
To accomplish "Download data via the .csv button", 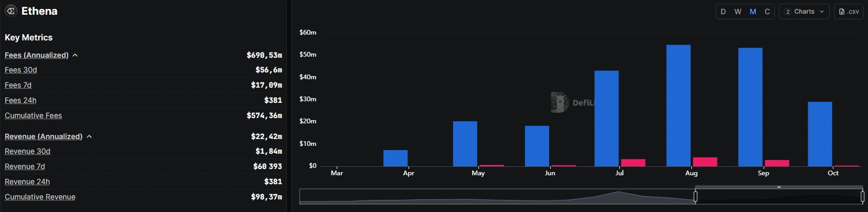I will pos(849,12).
